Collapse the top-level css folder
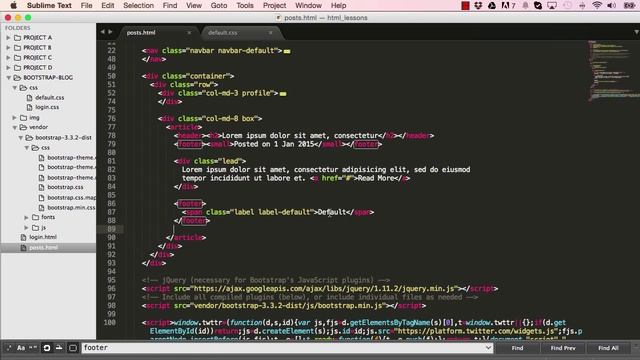This screenshot has width=640, height=360. click(x=14, y=88)
